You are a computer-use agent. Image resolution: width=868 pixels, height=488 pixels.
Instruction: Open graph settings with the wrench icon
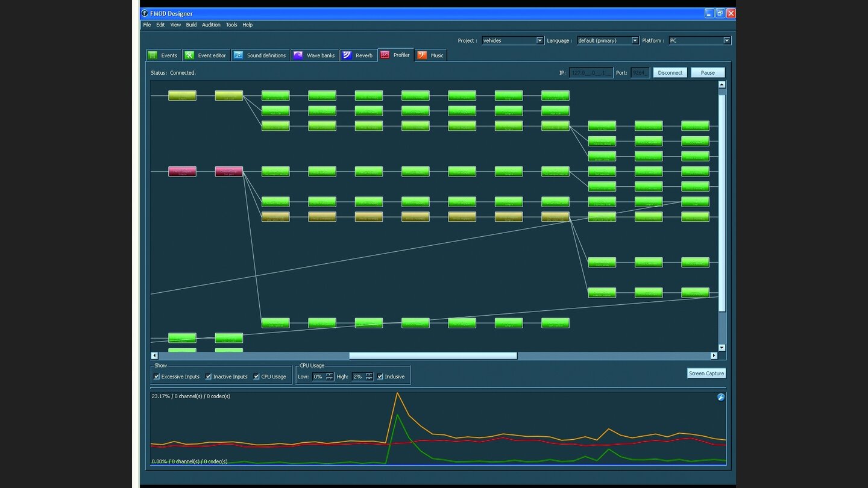tap(721, 397)
